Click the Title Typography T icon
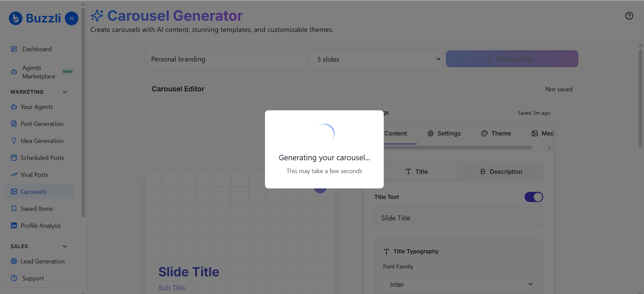The height and width of the screenshot is (294, 644). 386,252
